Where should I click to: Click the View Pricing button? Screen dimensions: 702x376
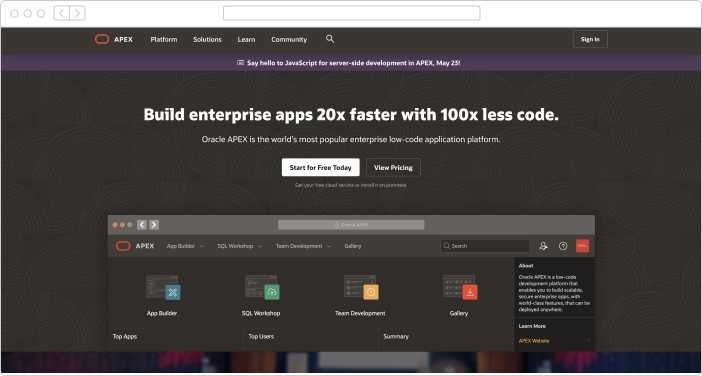[x=393, y=167]
